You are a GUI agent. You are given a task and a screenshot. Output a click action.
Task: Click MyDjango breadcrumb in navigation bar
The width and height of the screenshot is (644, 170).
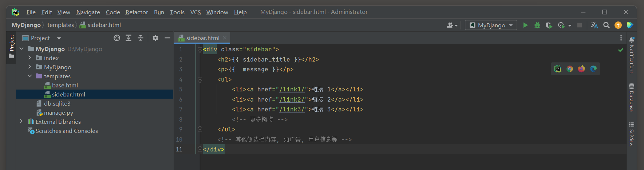pyautogui.click(x=26, y=25)
